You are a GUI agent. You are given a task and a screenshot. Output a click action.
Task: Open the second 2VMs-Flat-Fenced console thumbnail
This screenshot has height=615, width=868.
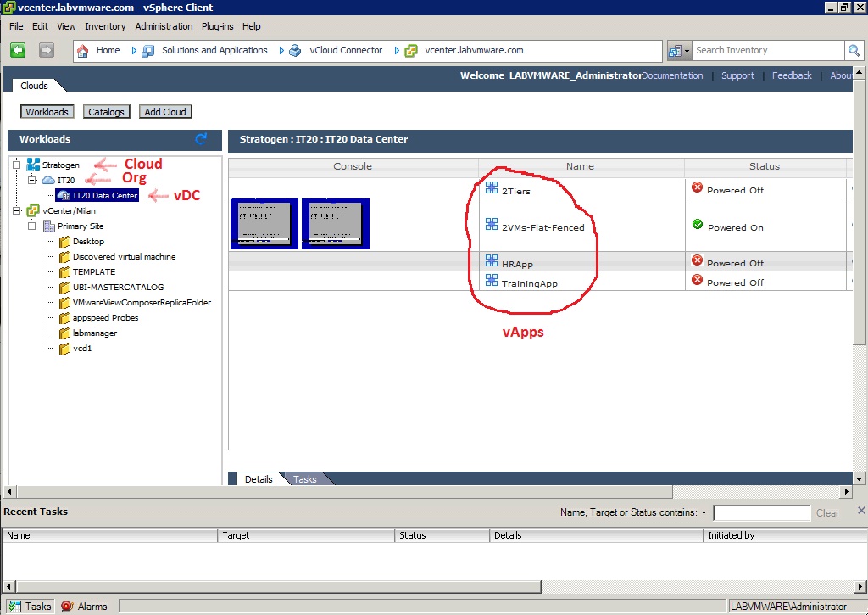click(336, 224)
